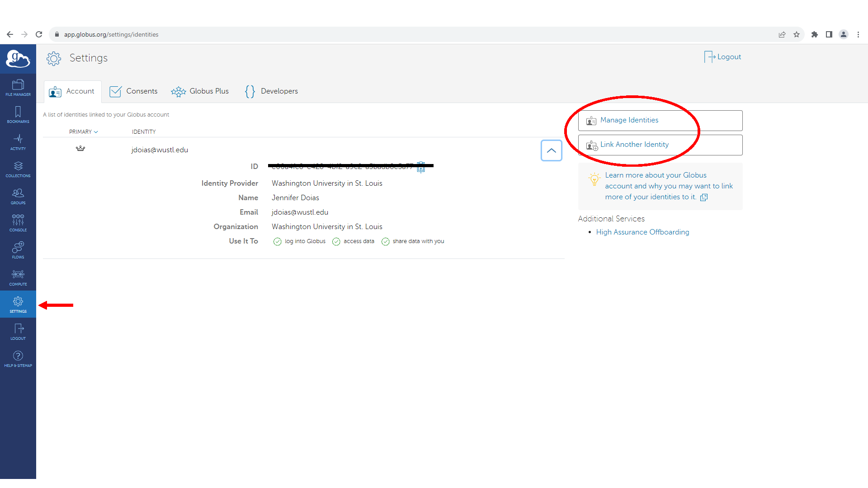Switch to Consents tab

(x=133, y=90)
